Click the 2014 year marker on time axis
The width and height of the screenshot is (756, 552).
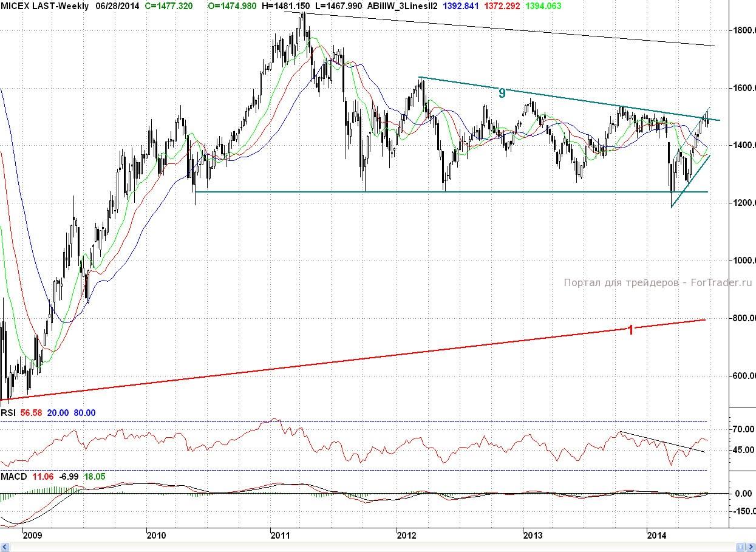[658, 535]
